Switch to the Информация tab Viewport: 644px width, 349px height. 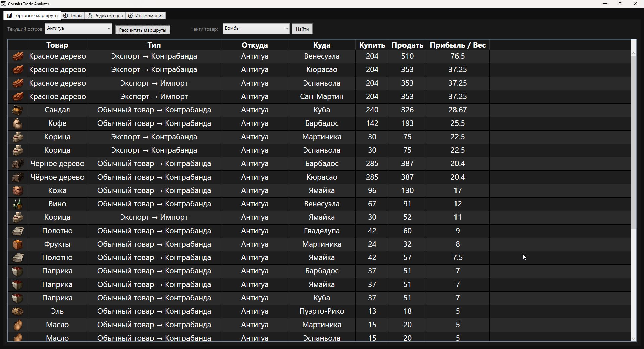pos(146,16)
